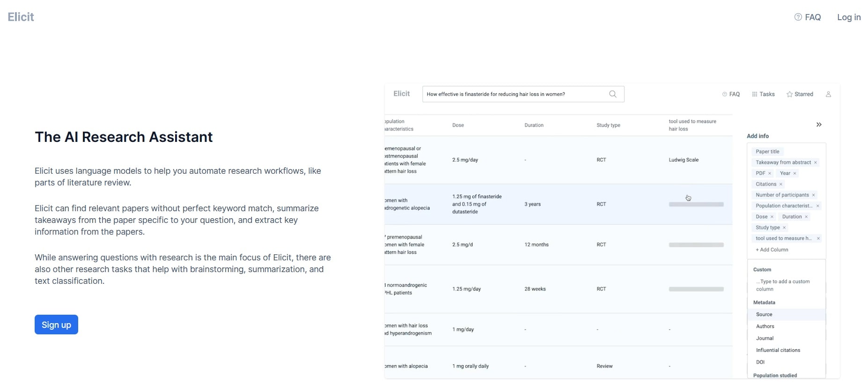Click the Study type column header
The width and height of the screenshot is (868, 384).
coord(608,125)
